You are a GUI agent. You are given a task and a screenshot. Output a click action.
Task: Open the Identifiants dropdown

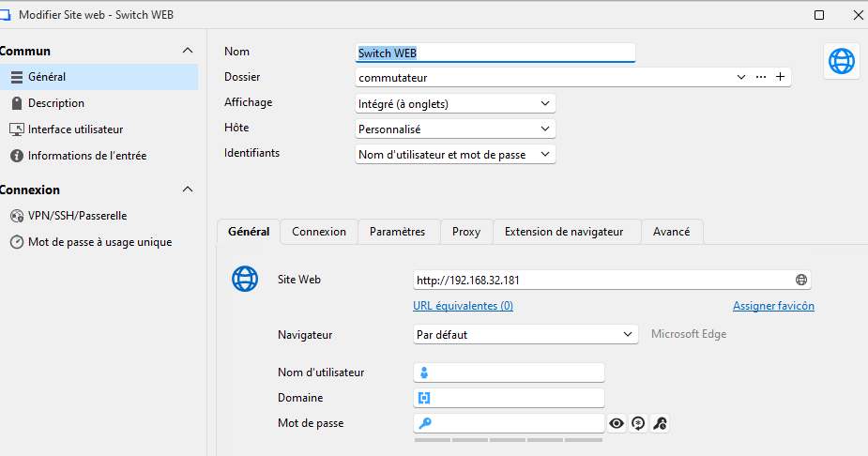tap(455, 155)
